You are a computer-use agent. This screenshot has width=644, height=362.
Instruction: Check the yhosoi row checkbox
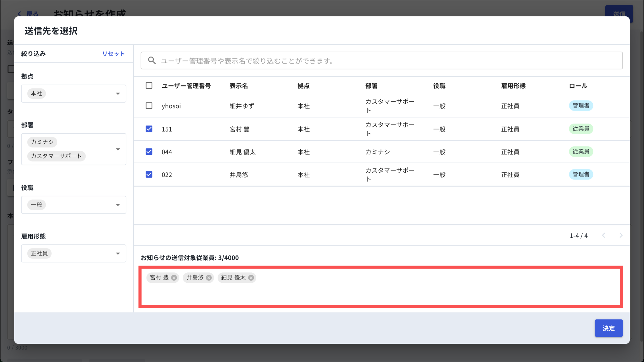tap(149, 106)
